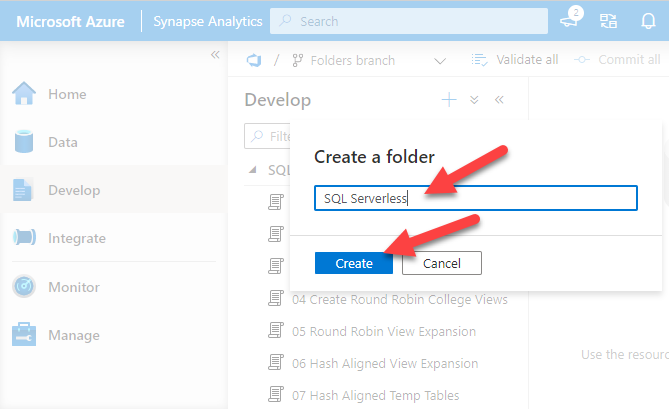Go to the Home hub

click(66, 95)
